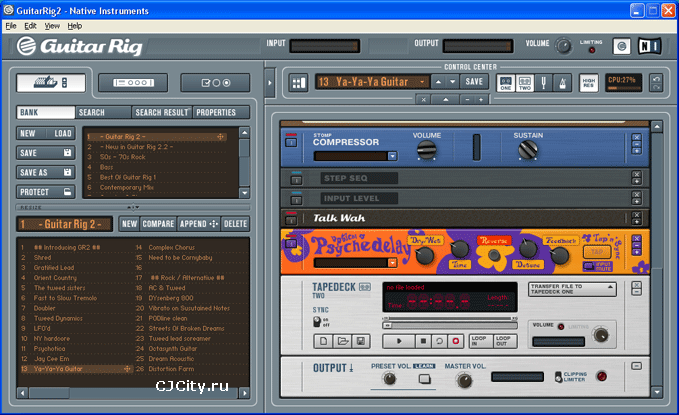This screenshot has width=679, height=415.
Task: Adjust the Compressor VOLUME knob
Action: click(x=427, y=150)
